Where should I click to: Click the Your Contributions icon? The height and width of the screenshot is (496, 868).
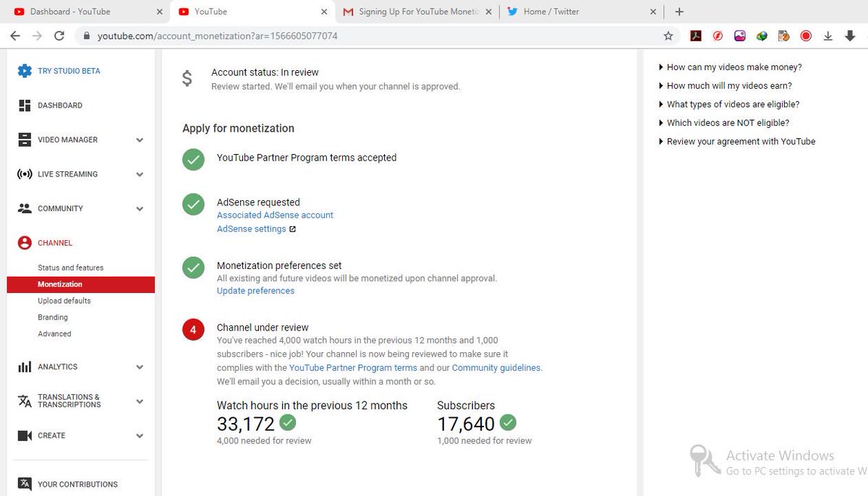25,484
